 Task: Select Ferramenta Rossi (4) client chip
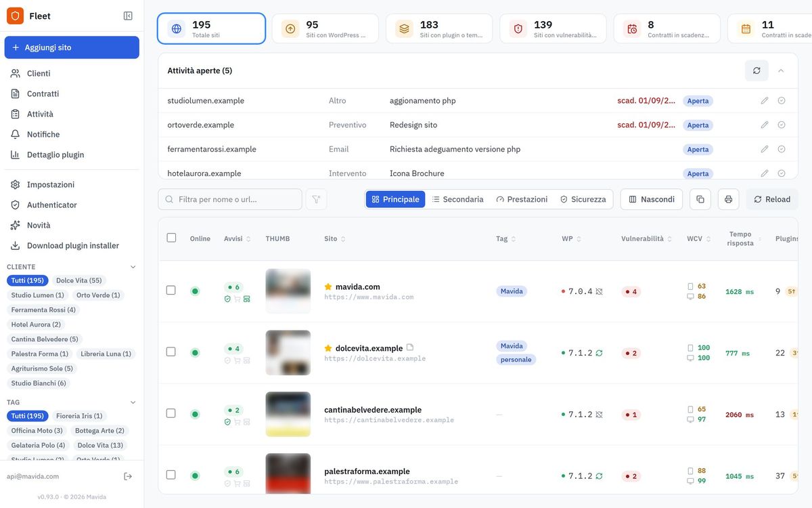pos(43,310)
